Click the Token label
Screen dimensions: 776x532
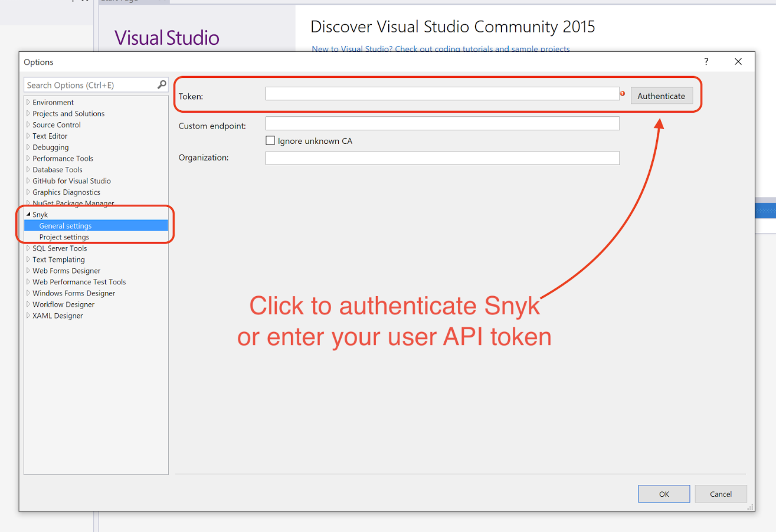coord(191,96)
